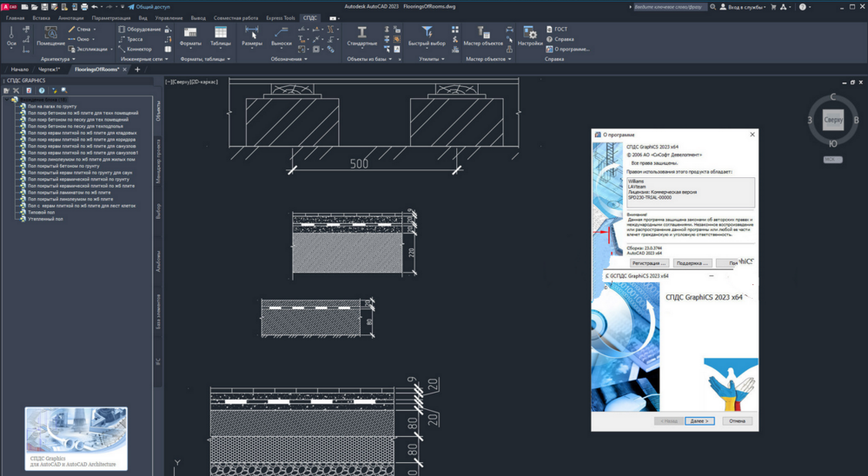
Task: Click the Undo arrow icon
Action: (x=95, y=7)
